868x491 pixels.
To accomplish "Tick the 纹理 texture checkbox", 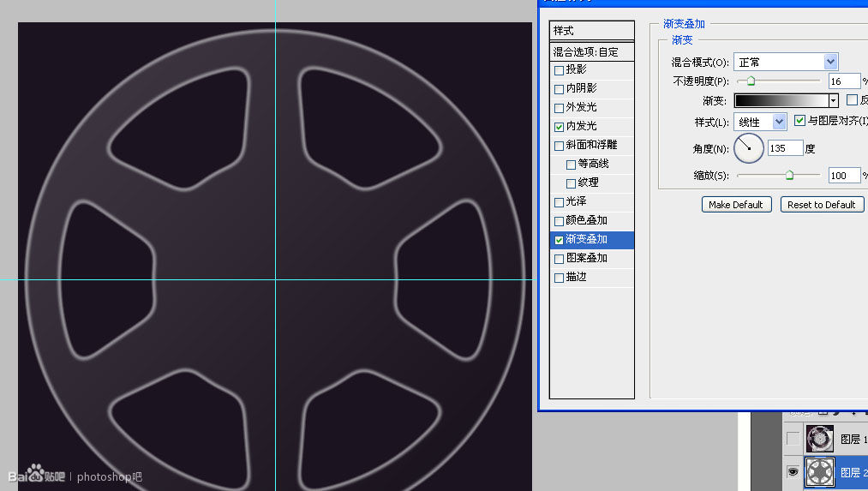I will (x=572, y=183).
